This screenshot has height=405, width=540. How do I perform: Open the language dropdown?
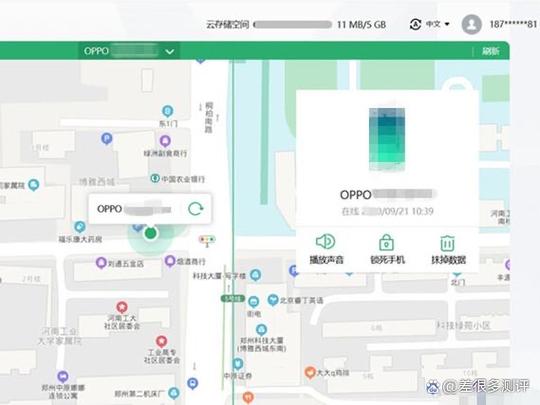pyautogui.click(x=437, y=24)
